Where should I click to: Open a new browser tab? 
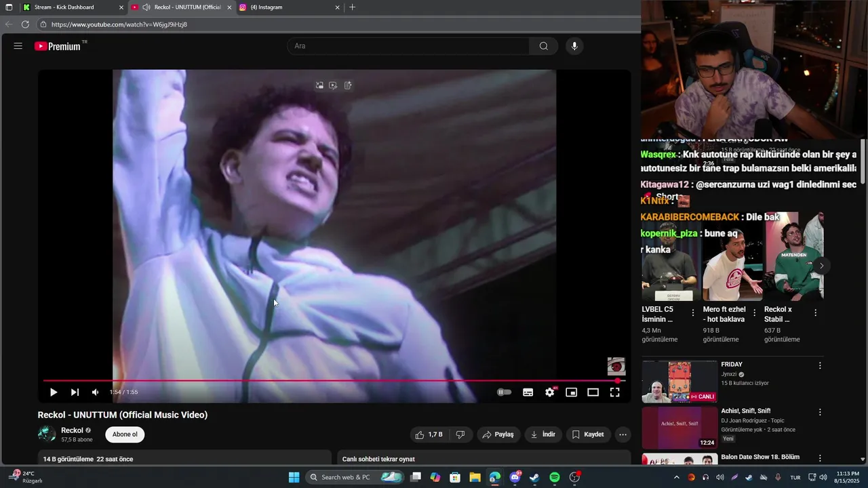[352, 7]
